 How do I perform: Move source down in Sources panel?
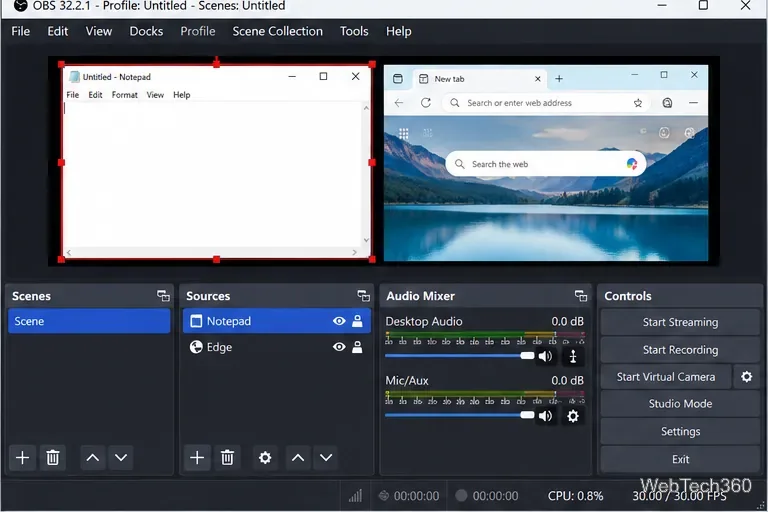[x=326, y=458]
